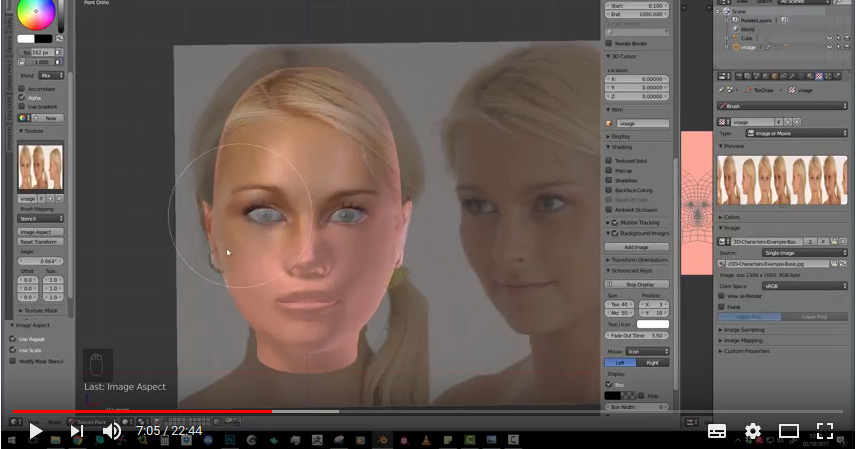856x449 pixels.
Task: Open the Material properties tab icon
Action: (x=810, y=76)
